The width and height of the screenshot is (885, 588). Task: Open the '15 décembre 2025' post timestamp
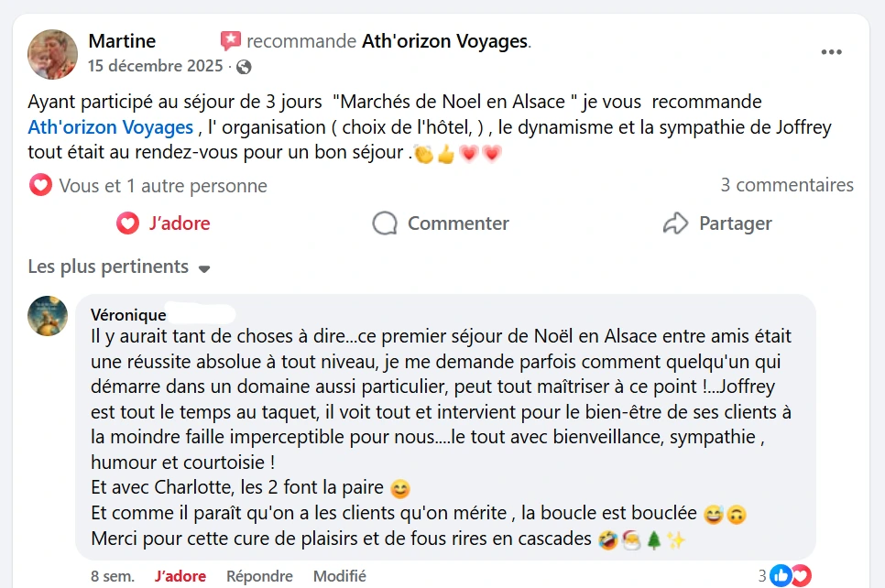coord(156,66)
